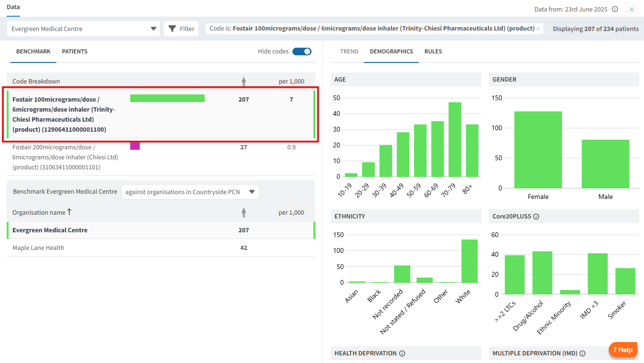Open the orange Help button
Image resolution: width=644 pixels, height=363 pixels.
point(623,350)
